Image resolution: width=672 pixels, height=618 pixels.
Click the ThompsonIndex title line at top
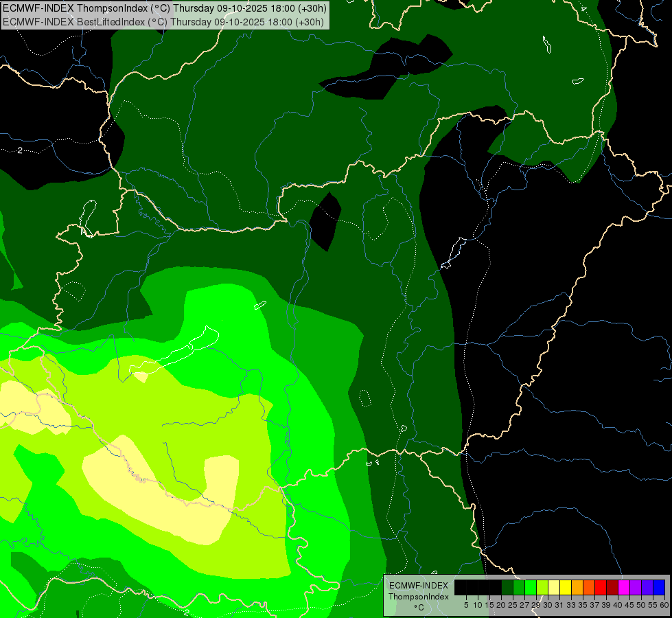[165, 9]
